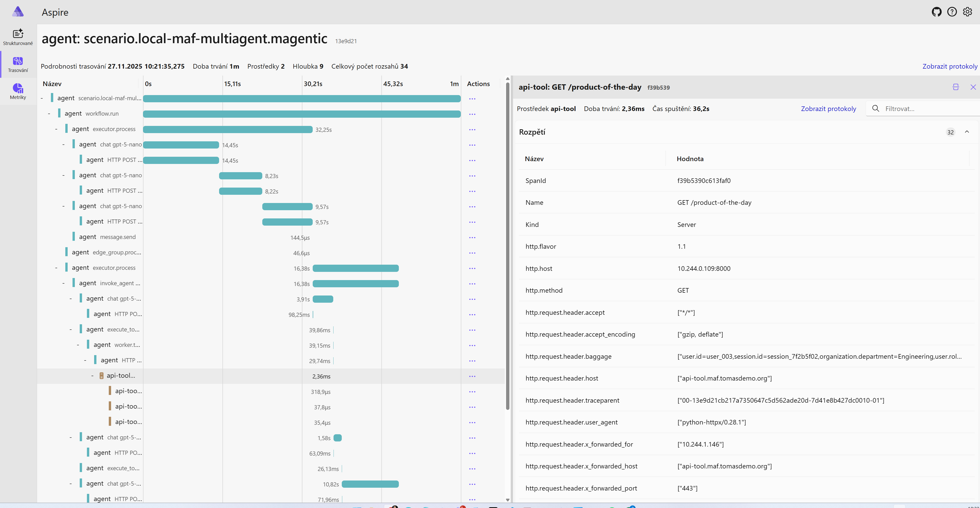Click the trace list vertical scrollbar
The height and width of the screenshot is (508, 980).
point(508,247)
